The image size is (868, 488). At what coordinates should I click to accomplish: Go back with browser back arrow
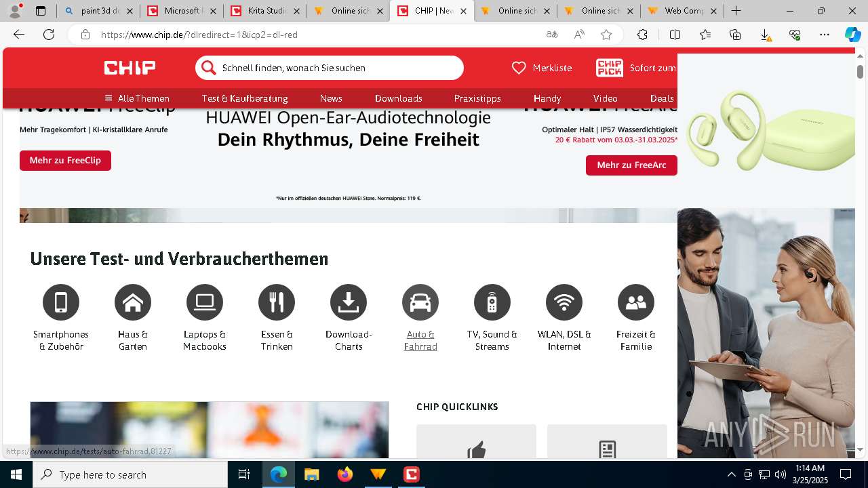[x=19, y=35]
